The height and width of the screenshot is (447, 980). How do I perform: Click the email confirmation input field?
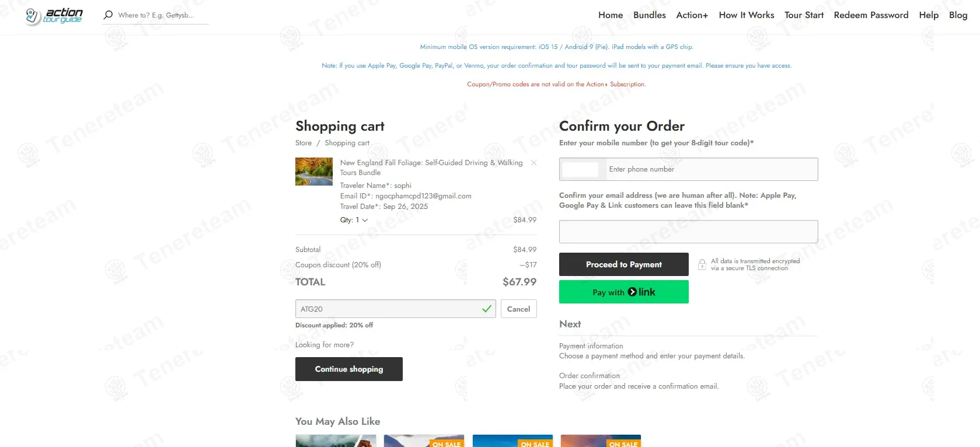point(688,232)
